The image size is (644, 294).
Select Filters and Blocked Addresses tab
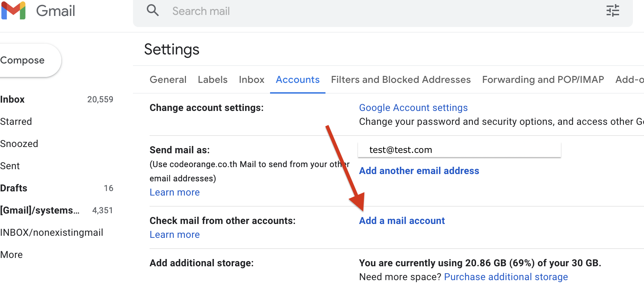pos(401,80)
